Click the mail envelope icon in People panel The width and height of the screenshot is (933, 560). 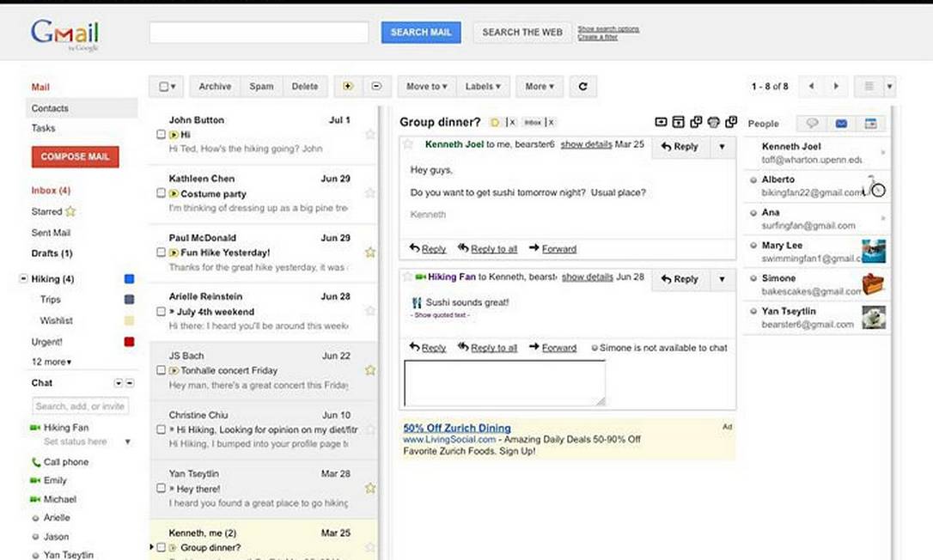point(841,124)
